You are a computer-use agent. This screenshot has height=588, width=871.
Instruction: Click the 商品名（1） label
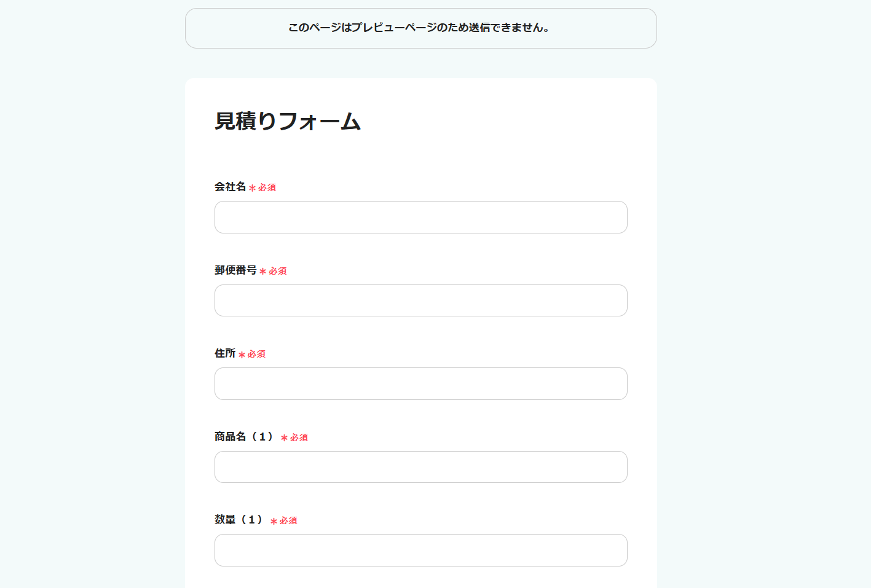click(244, 437)
